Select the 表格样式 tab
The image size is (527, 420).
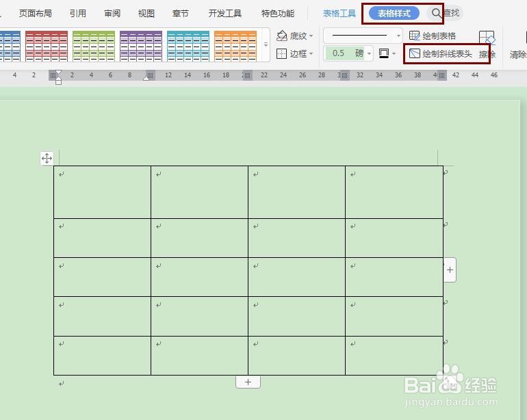[394, 14]
